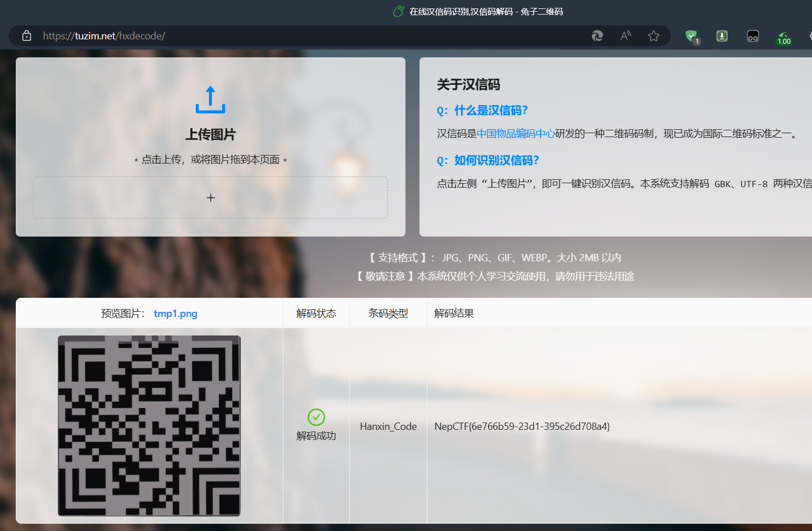Click the 敬请注意 notice line
The width and height of the screenshot is (812, 531).
[495, 276]
